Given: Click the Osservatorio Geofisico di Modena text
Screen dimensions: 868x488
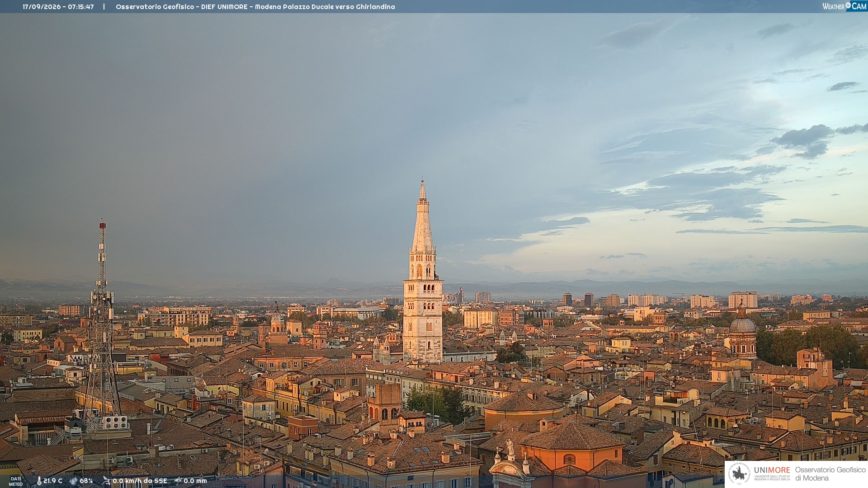Looking at the screenshot, I should [830, 474].
